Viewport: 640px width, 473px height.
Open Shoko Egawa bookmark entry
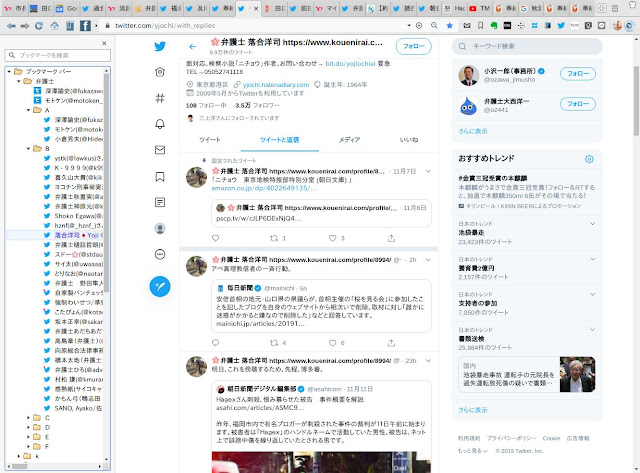[73, 216]
